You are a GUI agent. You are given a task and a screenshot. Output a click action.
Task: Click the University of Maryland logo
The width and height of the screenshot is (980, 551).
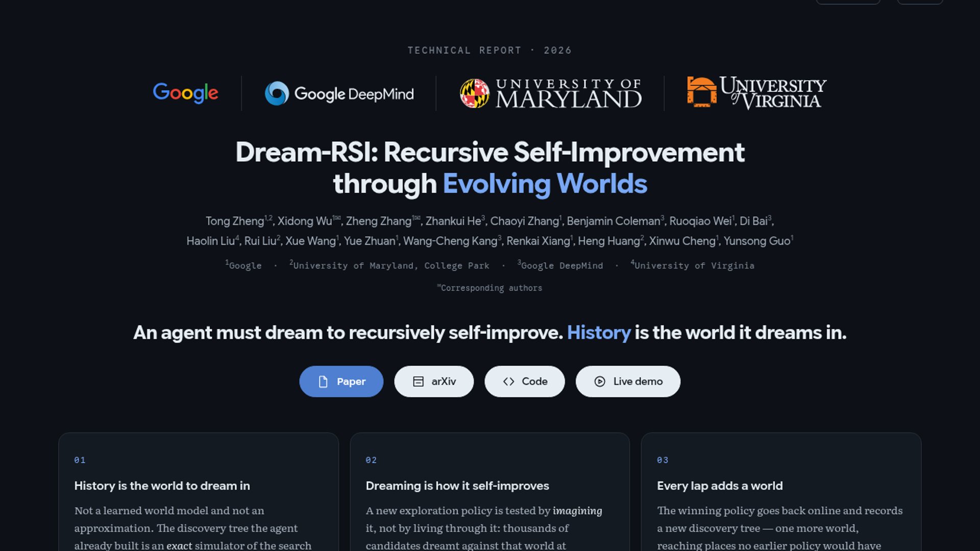pyautogui.click(x=550, y=93)
